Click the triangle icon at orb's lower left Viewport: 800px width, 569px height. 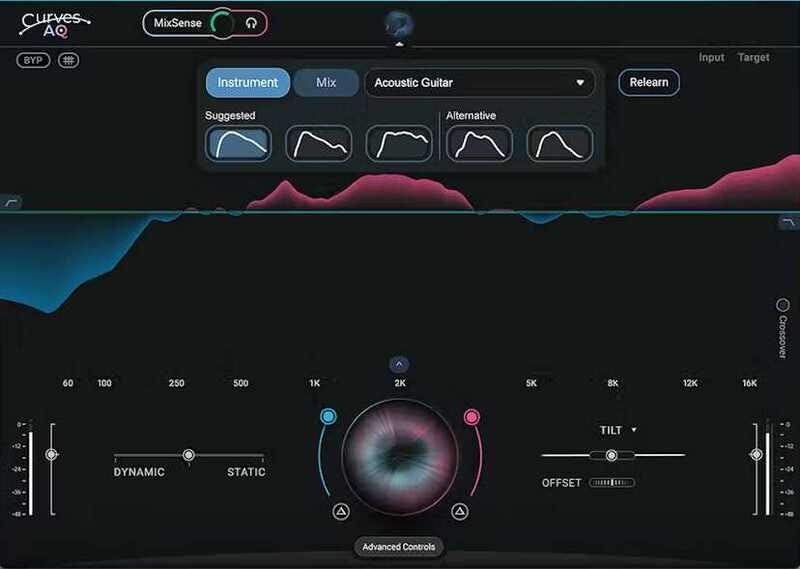pos(340,512)
